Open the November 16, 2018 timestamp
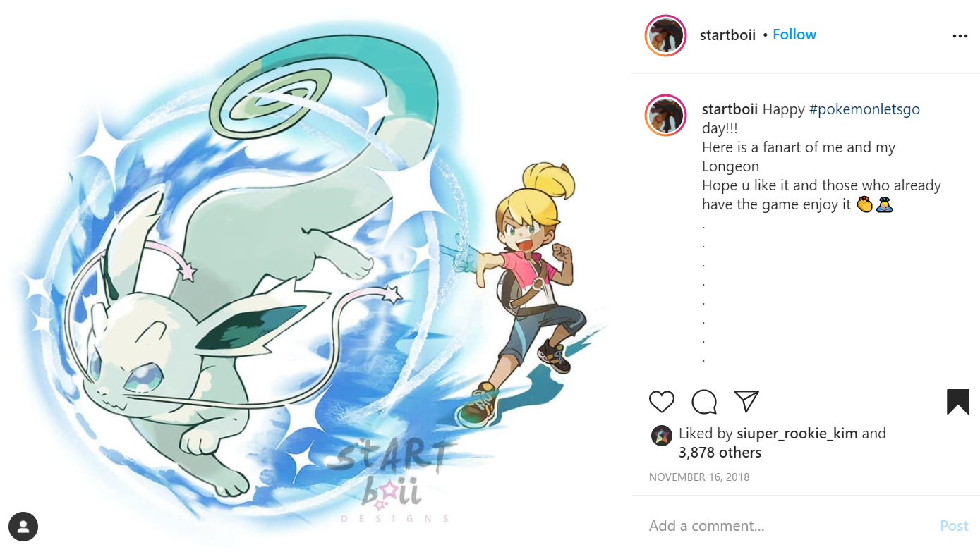This screenshot has height=552, width=980. pos(699,477)
